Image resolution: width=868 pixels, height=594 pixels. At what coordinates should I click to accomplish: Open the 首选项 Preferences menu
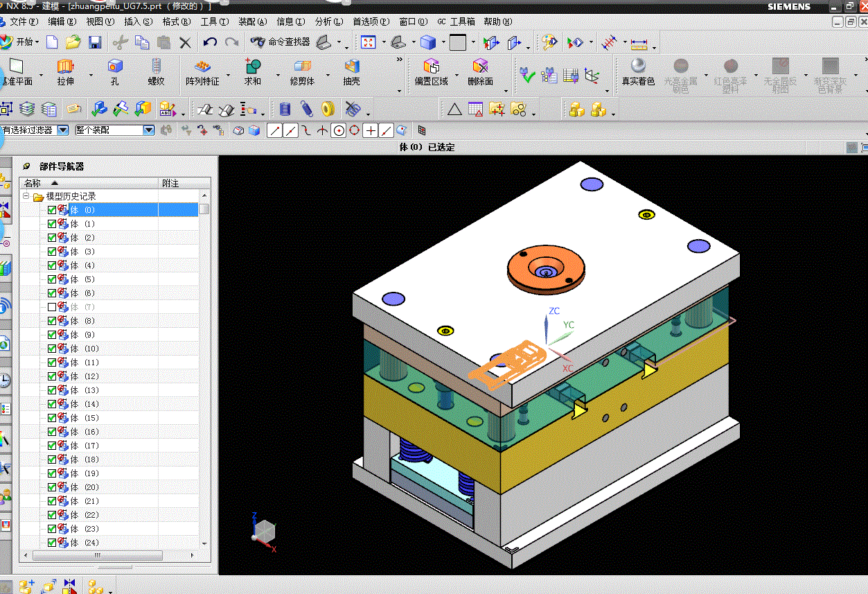click(371, 21)
